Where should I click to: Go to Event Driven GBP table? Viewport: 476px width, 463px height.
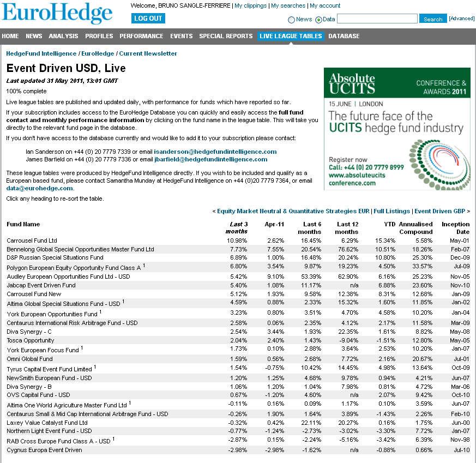click(440, 211)
